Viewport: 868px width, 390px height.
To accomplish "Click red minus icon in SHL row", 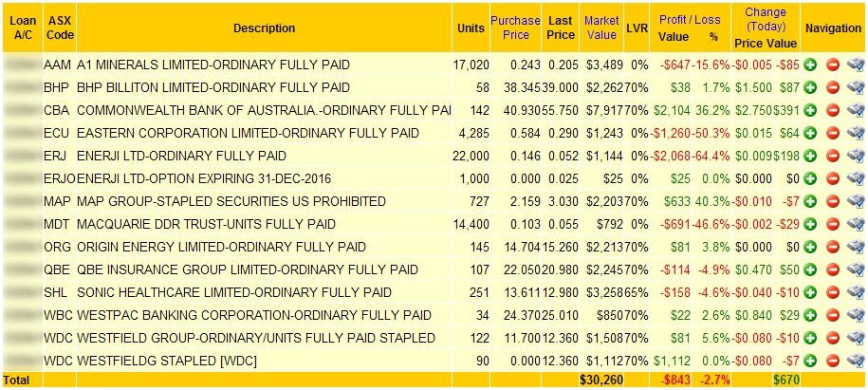I will click(833, 292).
